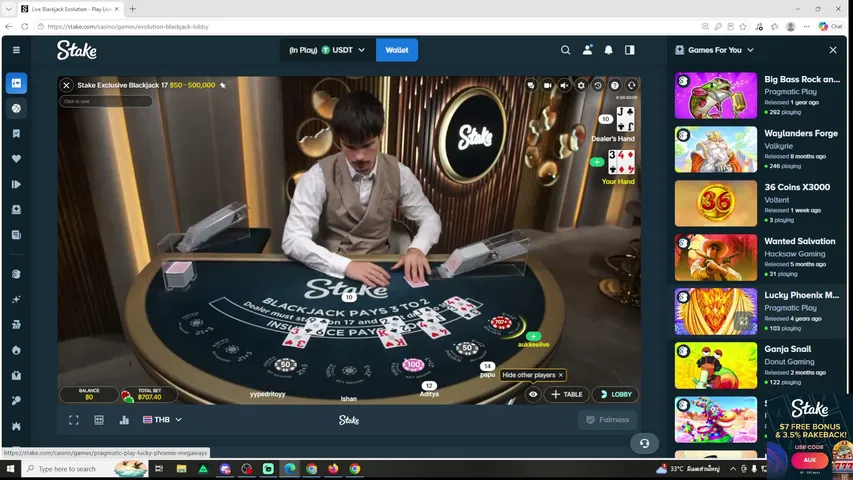Open the Fairness button
This screenshot has height=480, width=853.
click(607, 420)
